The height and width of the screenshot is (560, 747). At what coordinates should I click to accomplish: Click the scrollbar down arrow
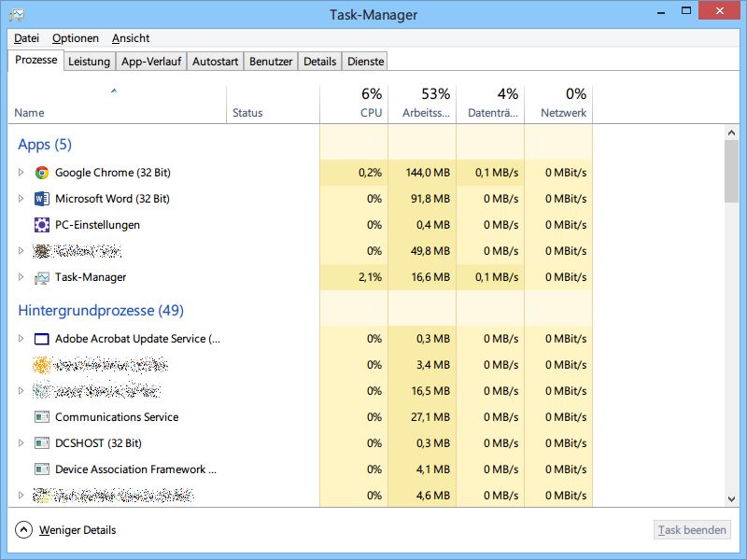[732, 499]
